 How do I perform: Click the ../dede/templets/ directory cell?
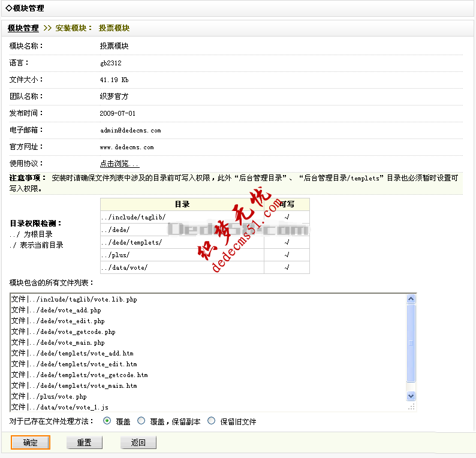pyautogui.click(x=182, y=242)
